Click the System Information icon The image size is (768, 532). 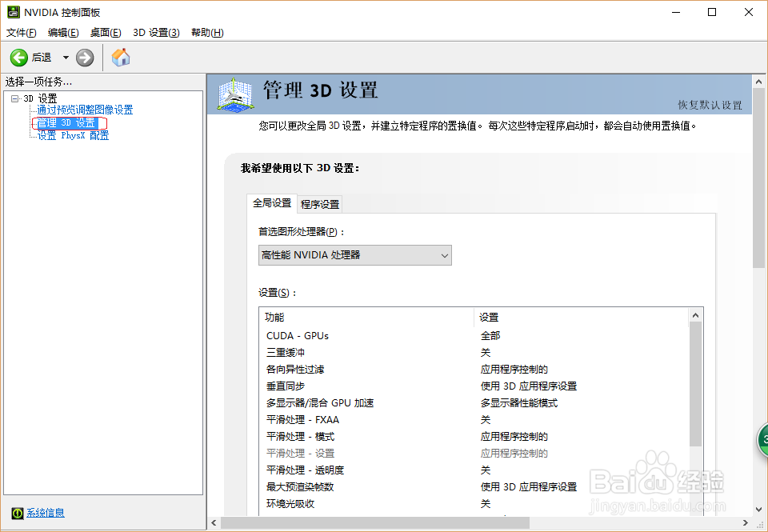(17, 513)
